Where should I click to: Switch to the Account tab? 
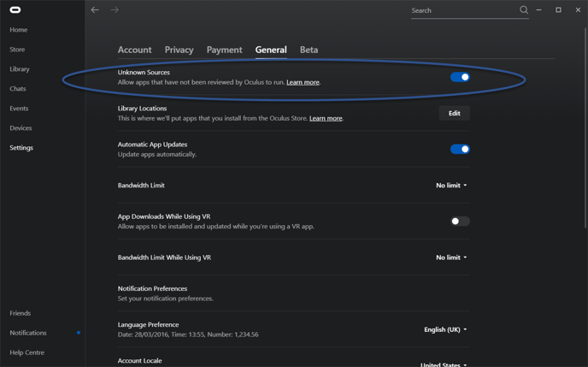tap(135, 50)
